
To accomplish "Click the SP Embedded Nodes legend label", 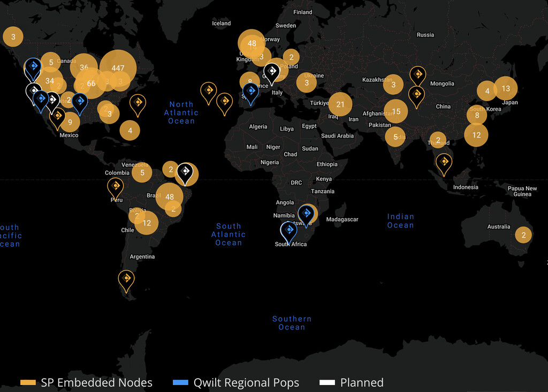I will tap(97, 382).
